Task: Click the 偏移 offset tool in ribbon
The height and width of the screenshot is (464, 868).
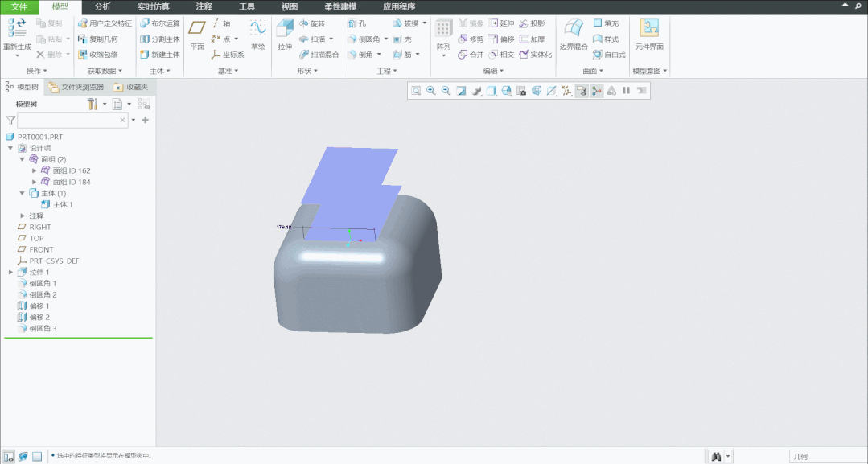Action: click(x=501, y=39)
